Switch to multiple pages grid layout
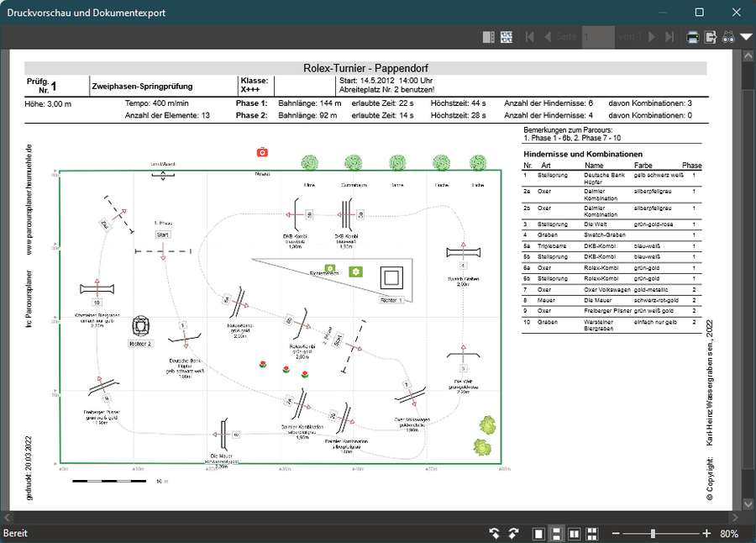The width and height of the screenshot is (756, 543). (x=592, y=534)
